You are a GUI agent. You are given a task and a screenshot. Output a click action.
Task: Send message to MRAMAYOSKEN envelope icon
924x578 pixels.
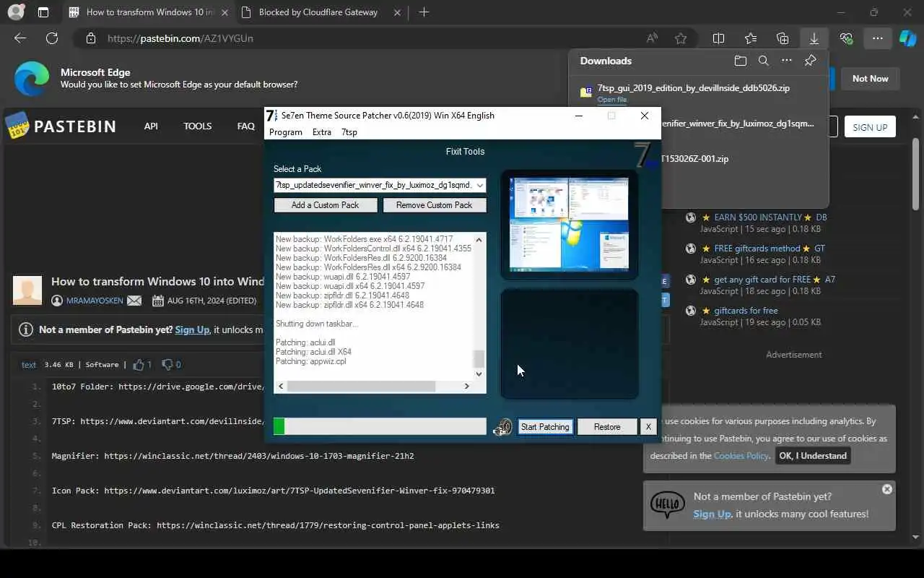(134, 301)
